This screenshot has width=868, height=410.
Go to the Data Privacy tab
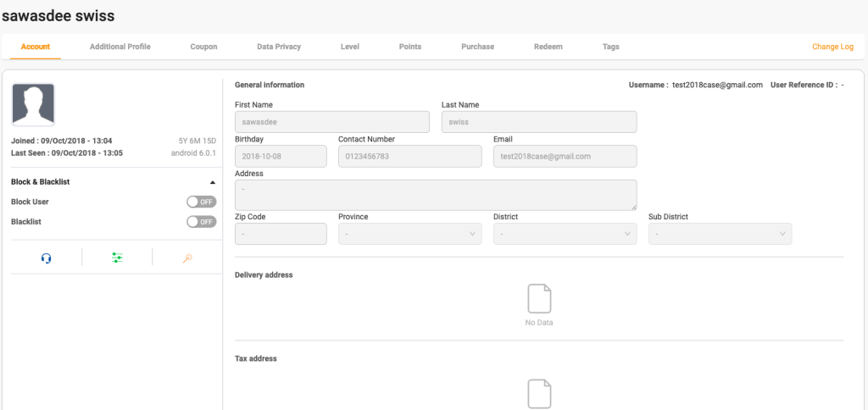coord(279,47)
